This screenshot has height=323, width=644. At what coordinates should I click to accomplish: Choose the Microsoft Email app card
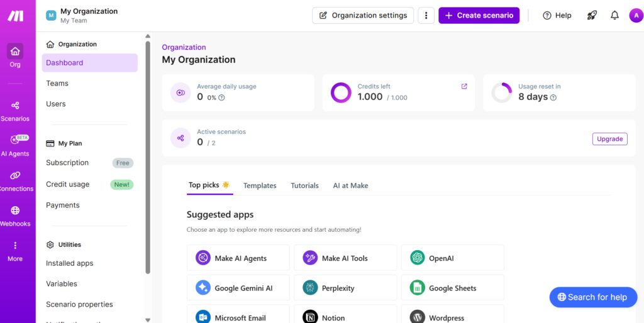238,314
